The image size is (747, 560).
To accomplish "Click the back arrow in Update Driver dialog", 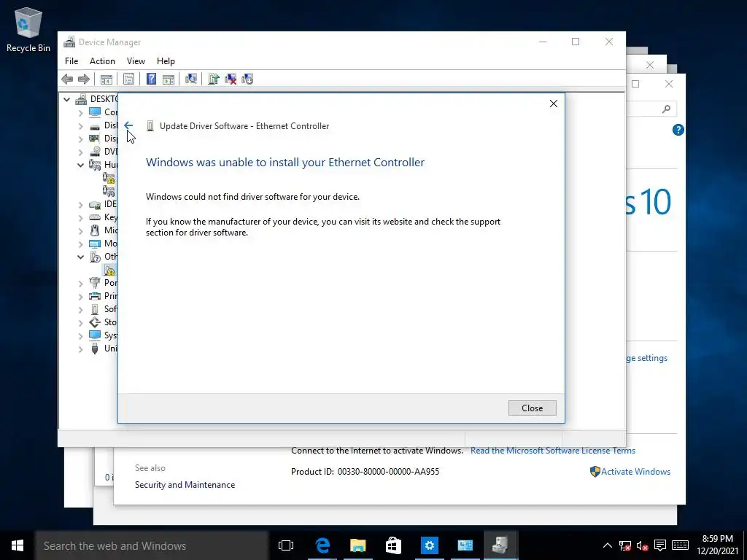I will click(x=128, y=125).
